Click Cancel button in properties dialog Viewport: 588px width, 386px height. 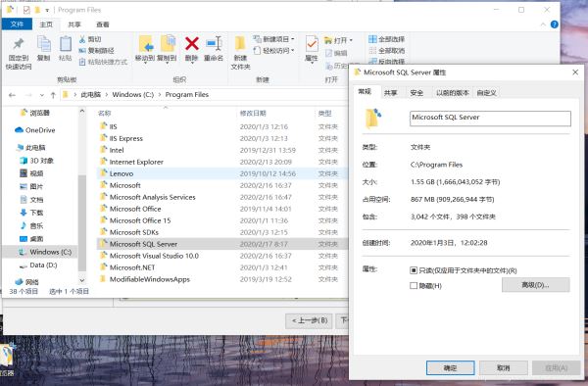tap(504, 368)
